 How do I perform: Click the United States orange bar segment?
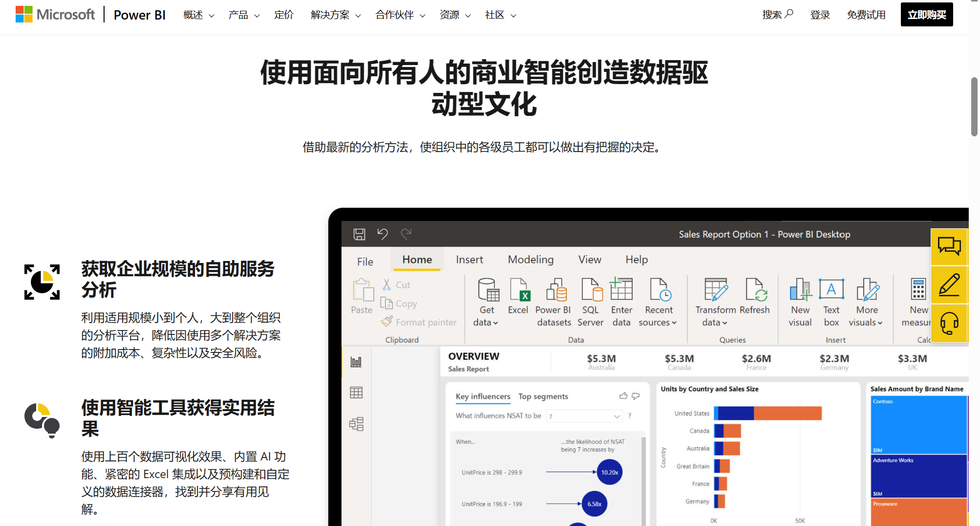coord(788,413)
